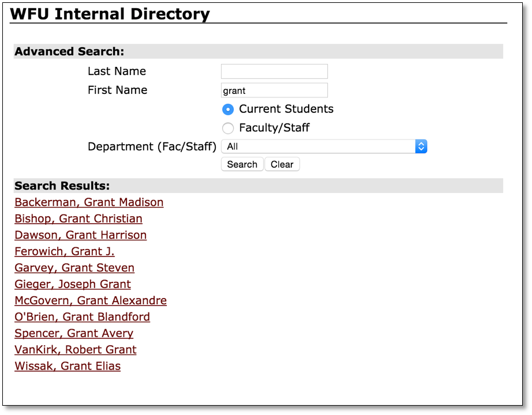Select Ferowich, Grant J. result
This screenshot has width=532, height=415.
[65, 252]
